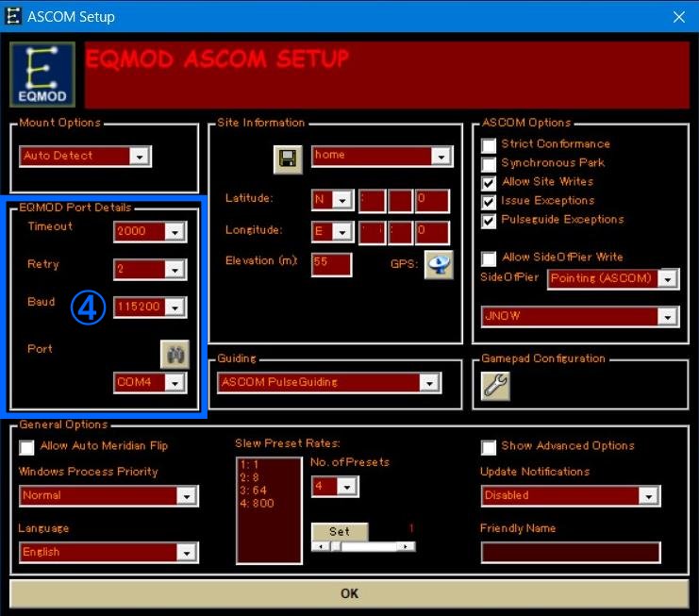Screen dimensions: 699x616
Task: Open the ASCOM PulseGuiding dropdown
Action: click(429, 383)
